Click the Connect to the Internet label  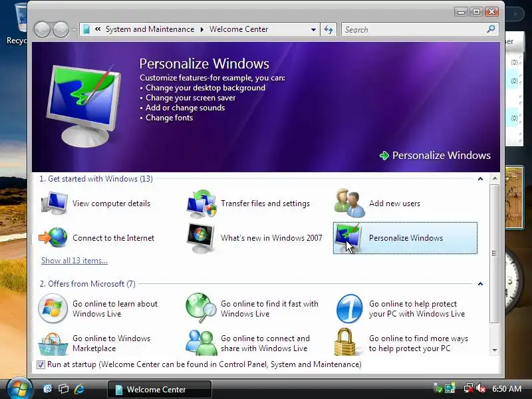pyautogui.click(x=113, y=238)
